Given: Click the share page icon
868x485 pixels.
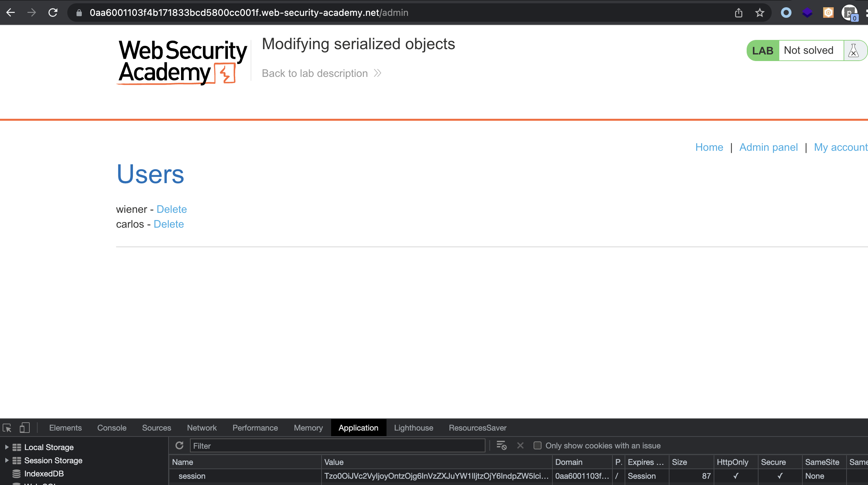Looking at the screenshot, I should pyautogui.click(x=739, y=13).
